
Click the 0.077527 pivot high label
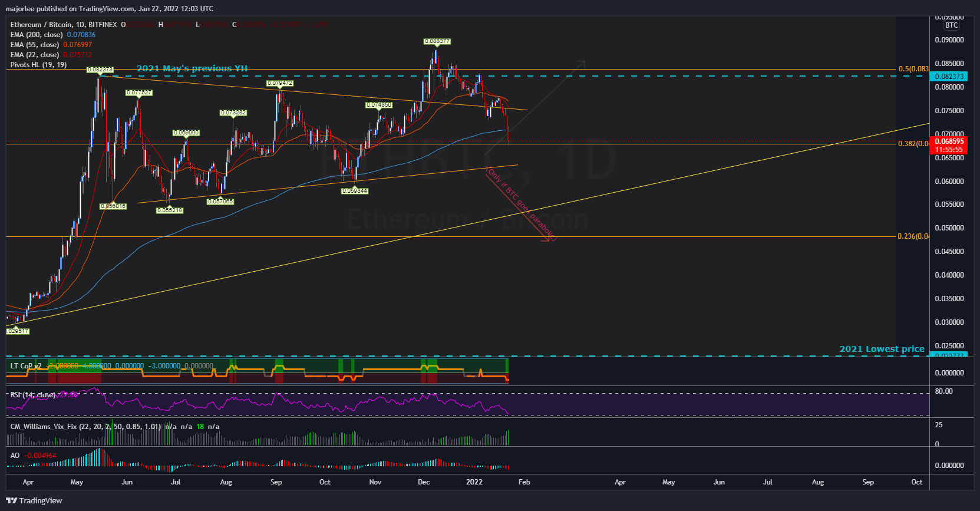[139, 93]
